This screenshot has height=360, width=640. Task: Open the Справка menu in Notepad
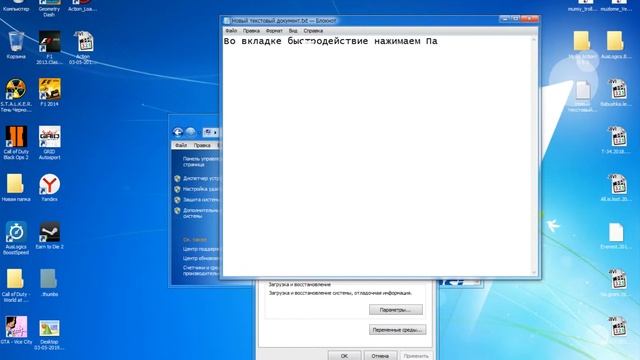313,31
